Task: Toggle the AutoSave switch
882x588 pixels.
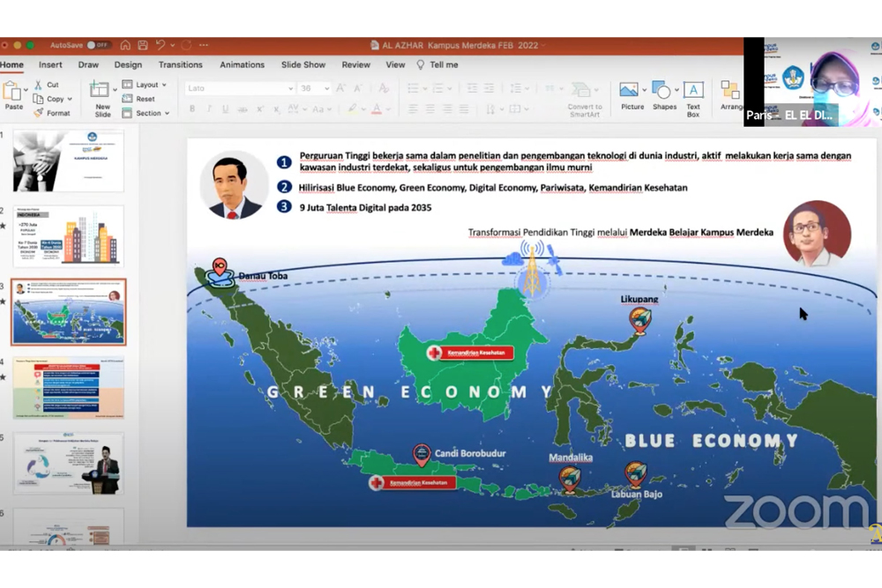Action: click(97, 45)
